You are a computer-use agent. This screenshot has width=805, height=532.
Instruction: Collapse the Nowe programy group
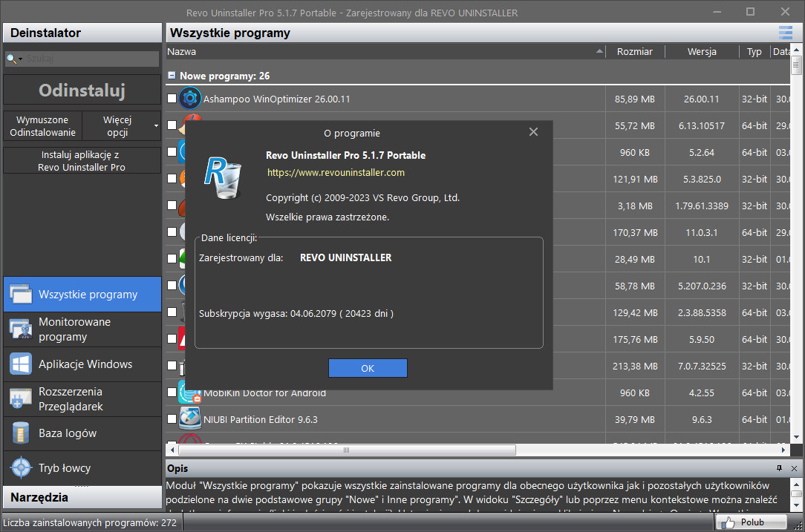[x=172, y=76]
